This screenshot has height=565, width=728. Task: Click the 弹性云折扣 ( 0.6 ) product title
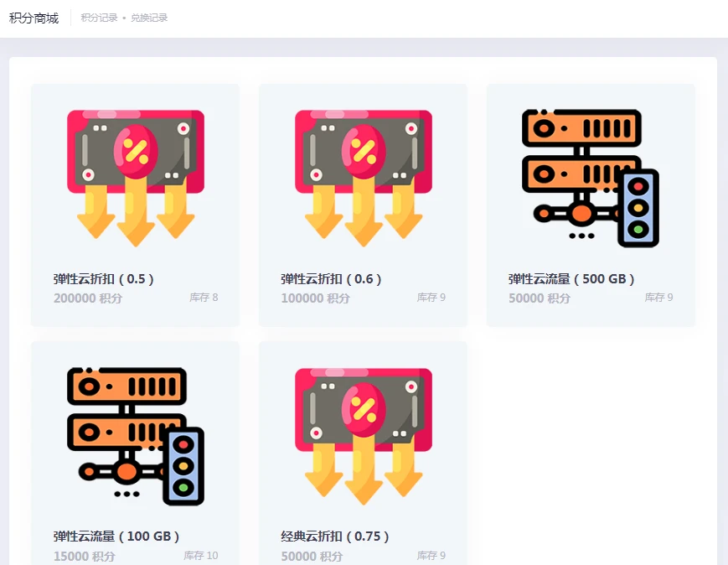(x=331, y=279)
